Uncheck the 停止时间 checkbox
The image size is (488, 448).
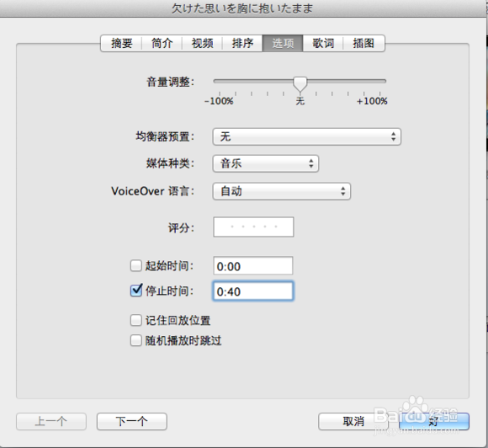tap(136, 291)
